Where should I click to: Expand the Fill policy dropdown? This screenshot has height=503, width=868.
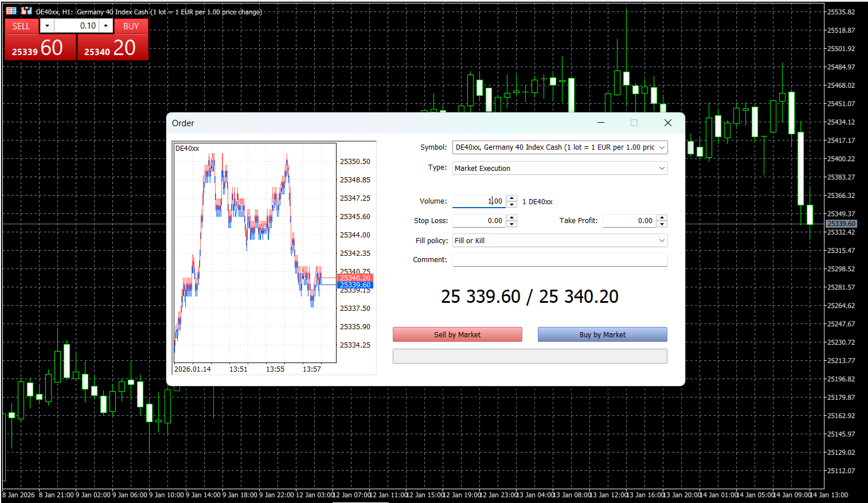[560, 240]
